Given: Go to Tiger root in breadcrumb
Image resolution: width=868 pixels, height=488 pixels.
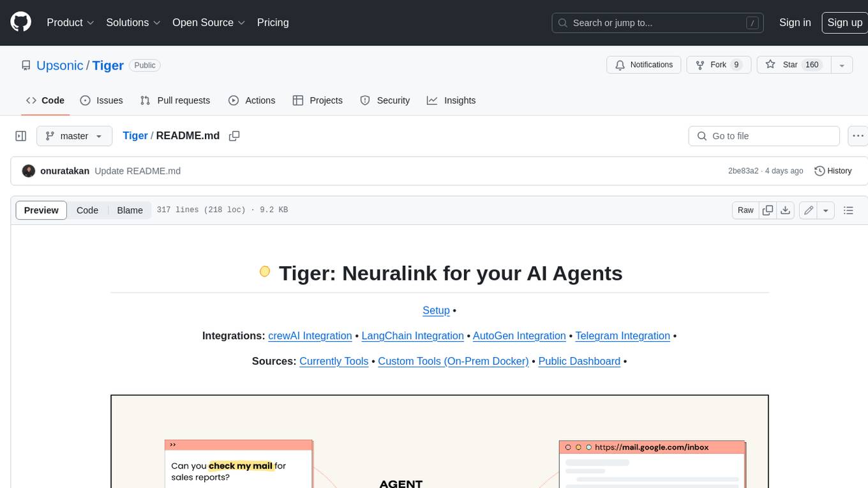Looking at the screenshot, I should [x=135, y=136].
